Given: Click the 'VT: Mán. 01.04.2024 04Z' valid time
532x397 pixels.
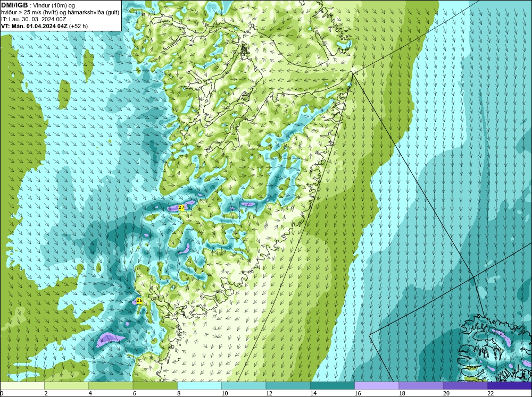Looking at the screenshot, I should (34, 26).
